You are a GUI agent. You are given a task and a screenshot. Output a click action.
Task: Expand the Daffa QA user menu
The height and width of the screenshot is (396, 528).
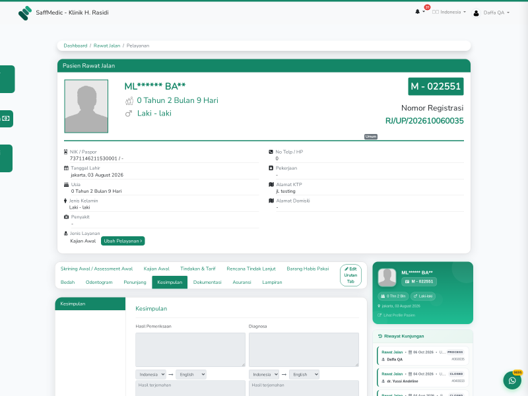[x=496, y=13]
